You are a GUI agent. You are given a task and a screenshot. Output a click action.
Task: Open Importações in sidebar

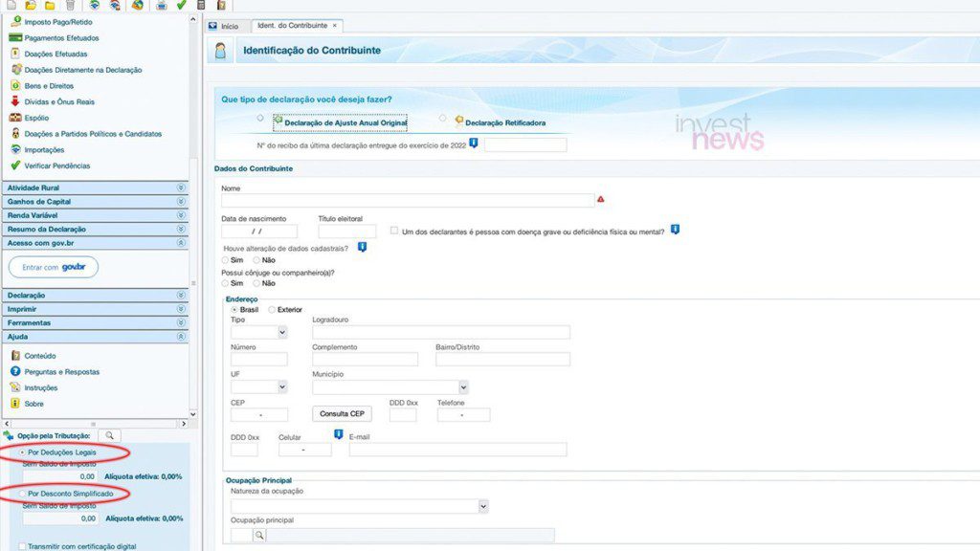44,150
